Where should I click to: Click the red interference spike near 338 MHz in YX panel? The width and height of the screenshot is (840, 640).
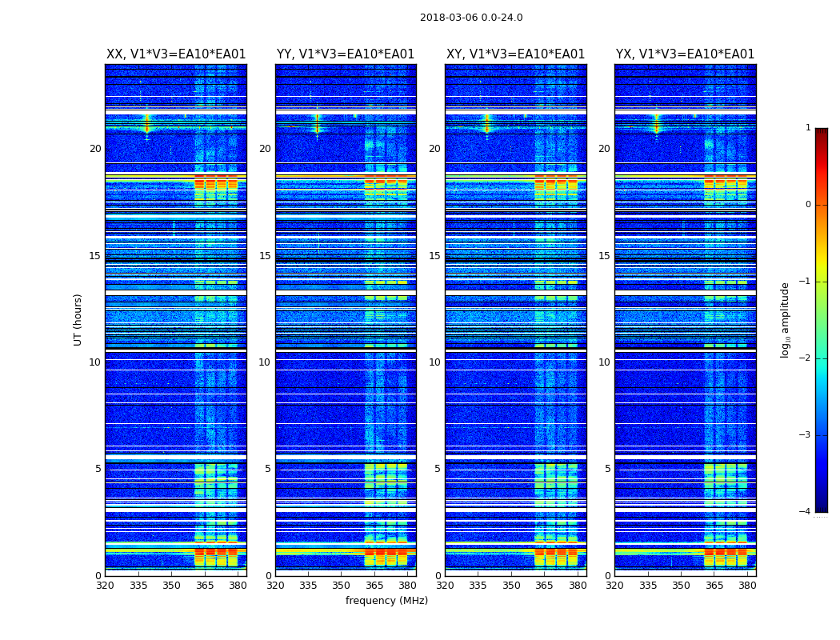point(657,124)
